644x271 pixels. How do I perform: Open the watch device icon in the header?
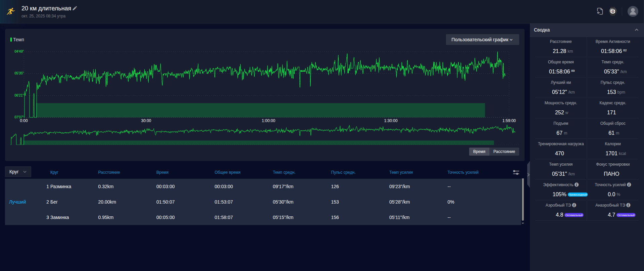pos(613,11)
